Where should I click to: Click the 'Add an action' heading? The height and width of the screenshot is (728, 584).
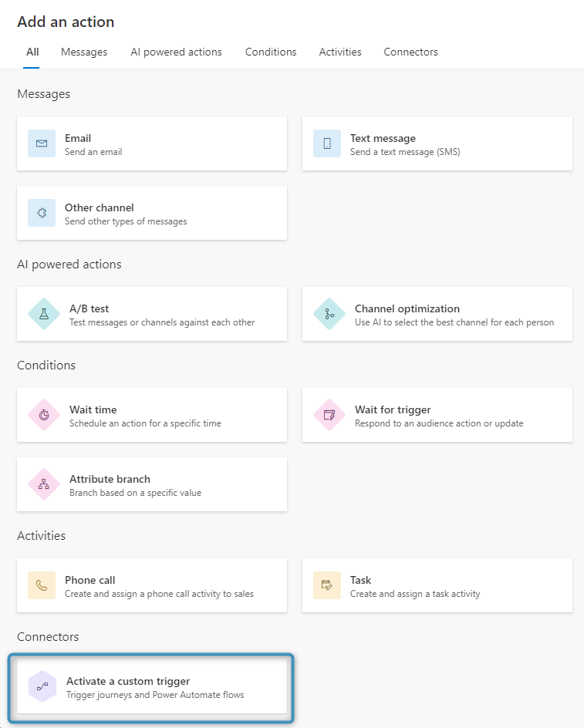pyautogui.click(x=66, y=22)
